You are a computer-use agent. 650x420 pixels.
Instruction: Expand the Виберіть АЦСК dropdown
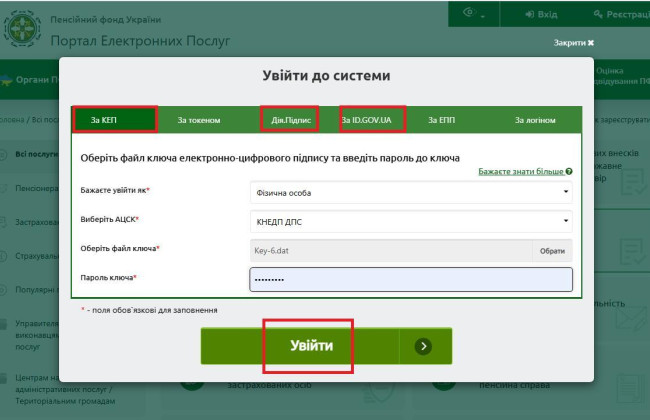(x=411, y=221)
